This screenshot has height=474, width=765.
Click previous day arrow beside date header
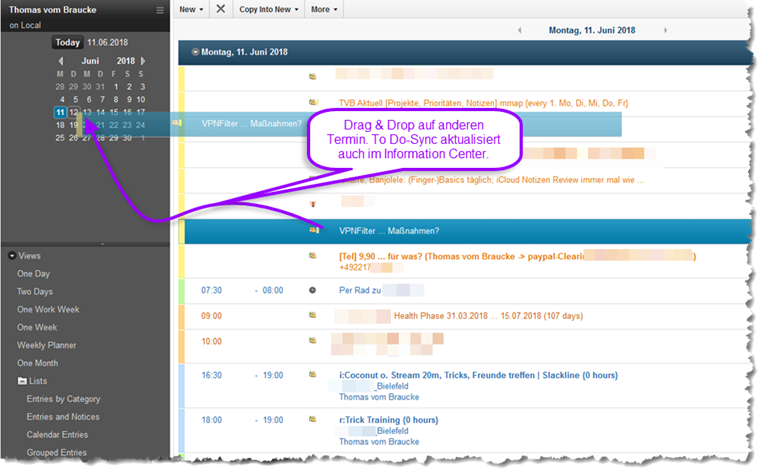[x=519, y=31]
